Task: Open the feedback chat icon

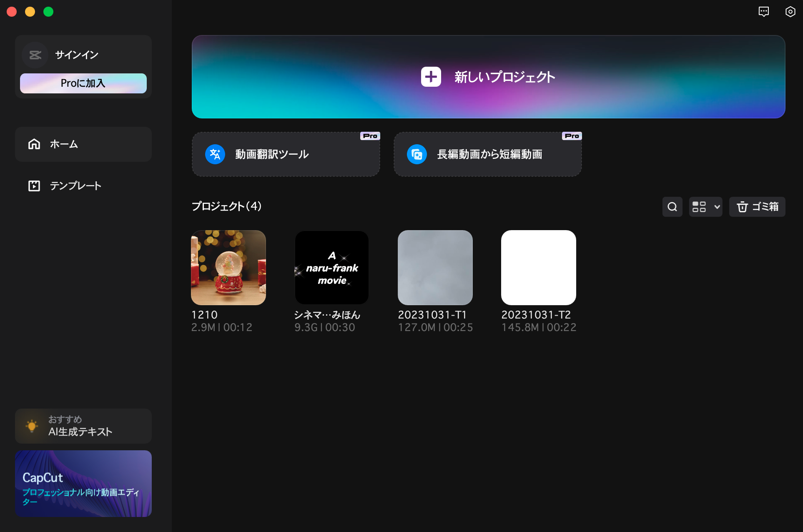Action: [763, 12]
